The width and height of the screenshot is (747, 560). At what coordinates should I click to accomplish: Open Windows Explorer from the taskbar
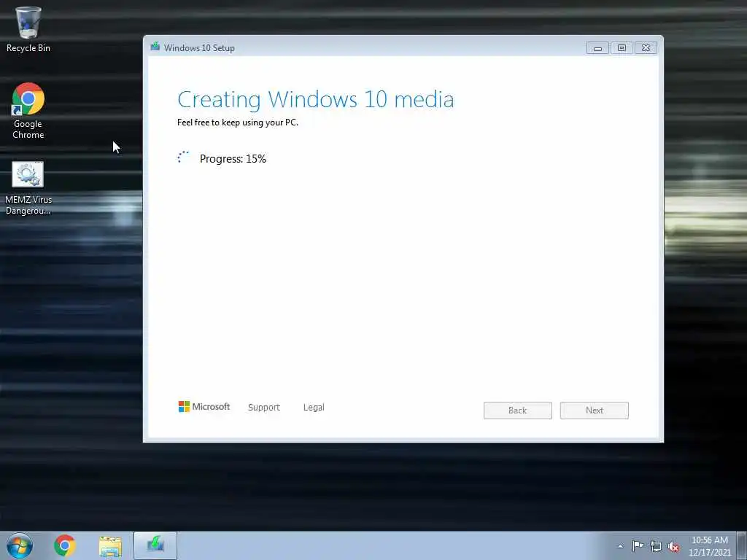[x=110, y=545]
